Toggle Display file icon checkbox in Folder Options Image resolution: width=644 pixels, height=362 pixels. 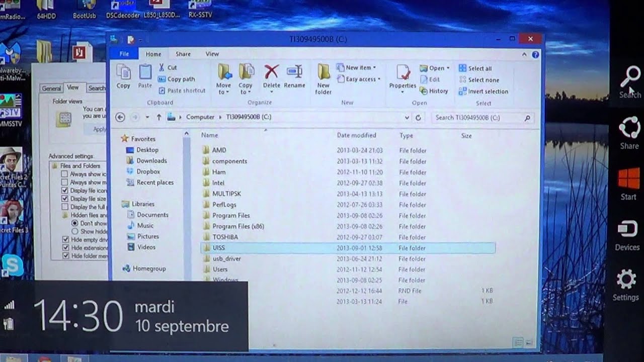[64, 191]
